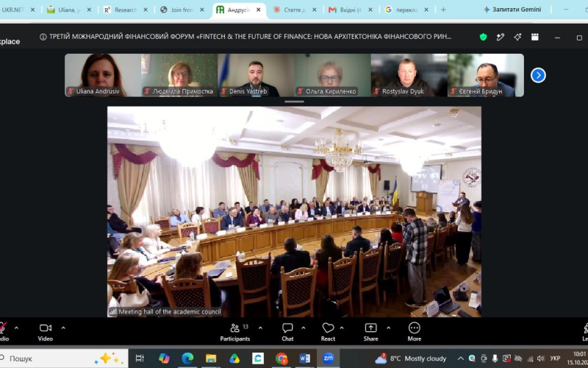The height and width of the screenshot is (368, 588).
Task: Click the AI Companion sparkle icon
Action: click(x=517, y=37)
